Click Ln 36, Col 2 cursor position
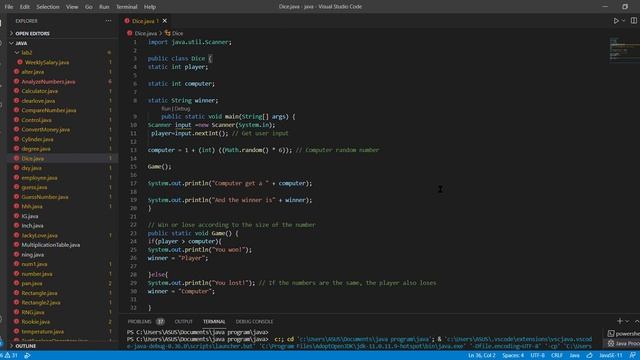This screenshot has height=360, width=640. pyautogui.click(x=482, y=356)
